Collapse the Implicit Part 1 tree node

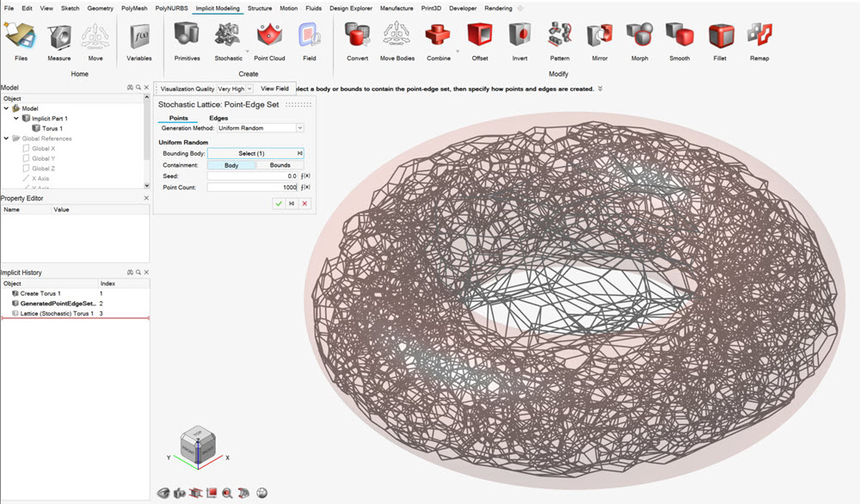16,118
